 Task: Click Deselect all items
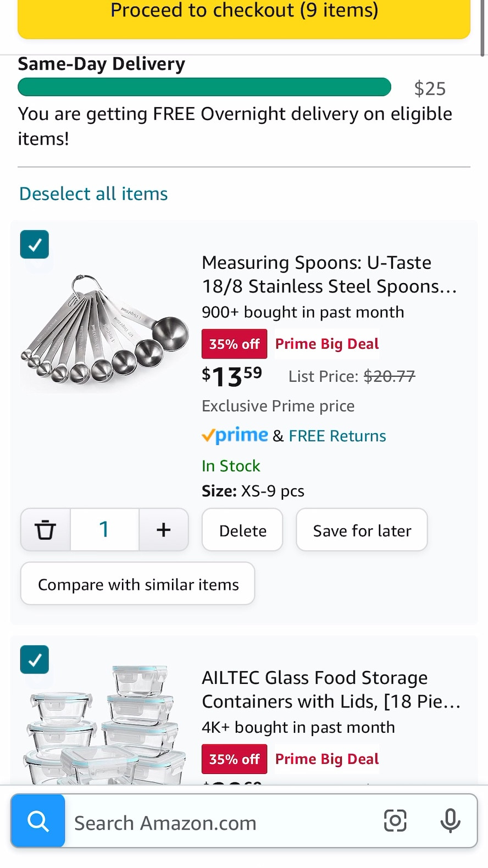pos(93,193)
